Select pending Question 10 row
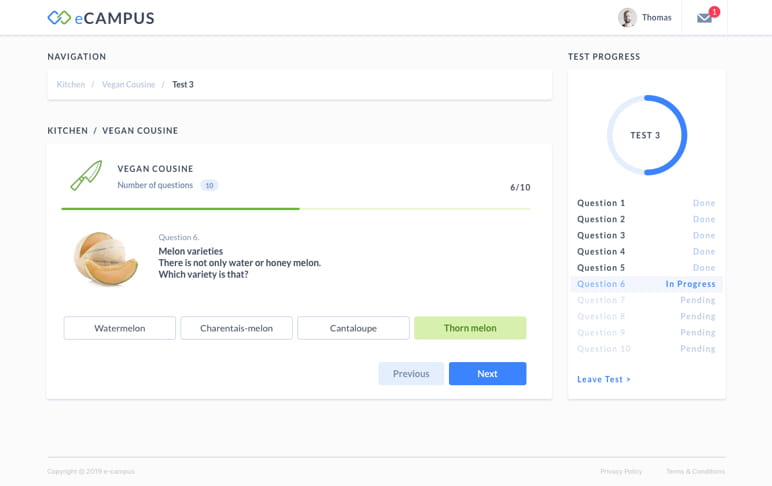This screenshot has width=772, height=486. click(x=646, y=349)
